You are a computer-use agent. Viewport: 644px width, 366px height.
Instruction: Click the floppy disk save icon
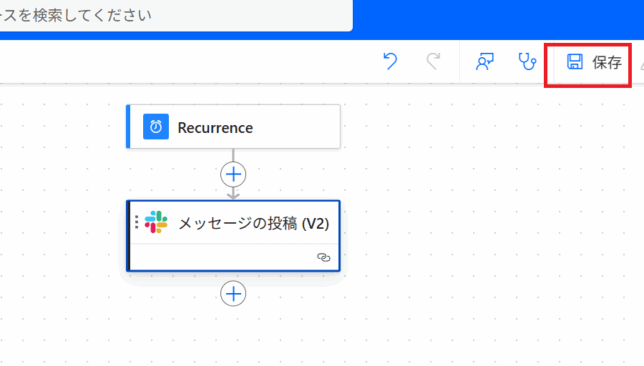pyautogui.click(x=575, y=62)
